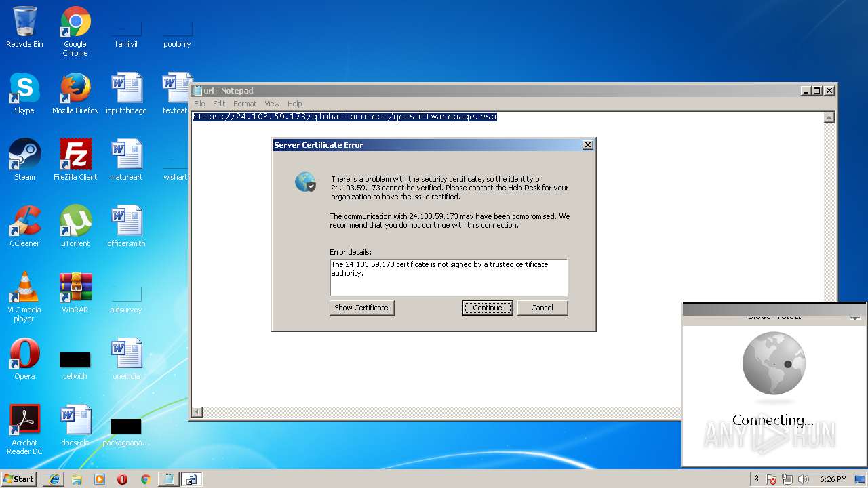Open the Format menu in Notepad
The width and height of the screenshot is (868, 488).
(x=245, y=104)
